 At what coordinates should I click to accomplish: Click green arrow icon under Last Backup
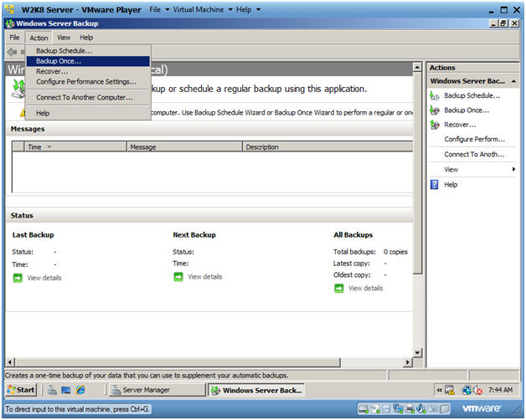point(18,278)
